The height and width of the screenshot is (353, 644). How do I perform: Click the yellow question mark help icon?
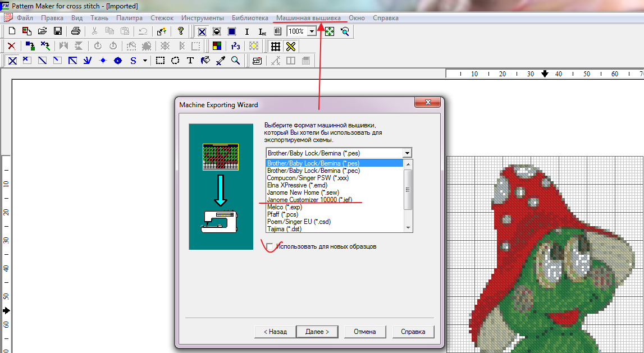click(x=180, y=31)
